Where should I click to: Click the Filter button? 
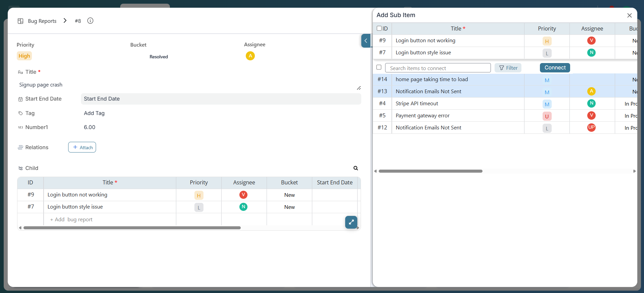508,68
